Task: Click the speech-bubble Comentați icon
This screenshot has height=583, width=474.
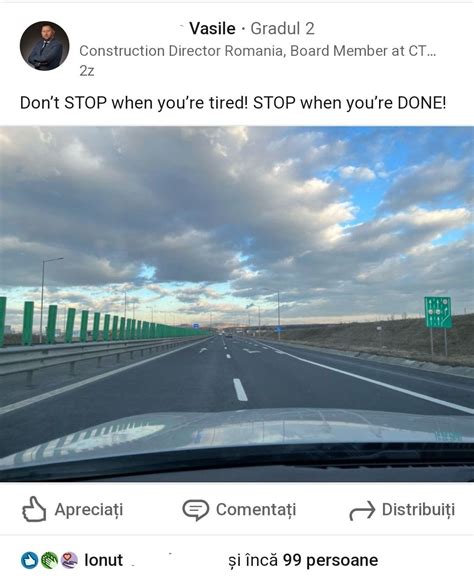Action: point(196,510)
